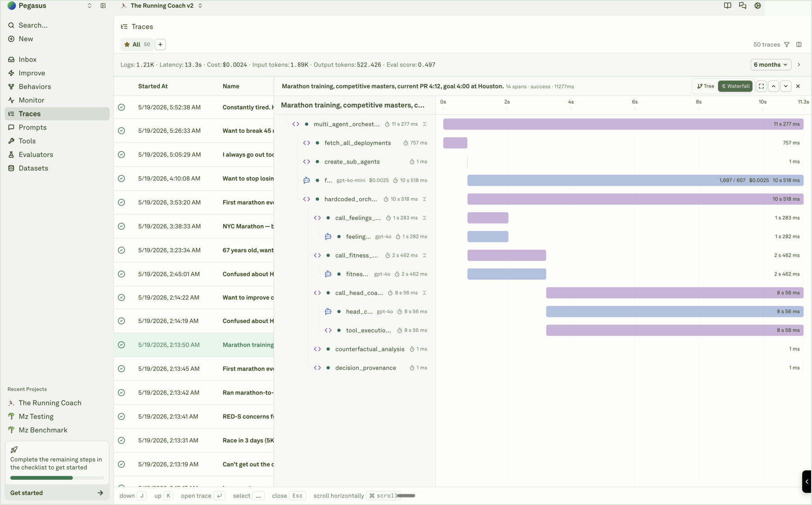Close the trace detail panel

[x=798, y=86]
